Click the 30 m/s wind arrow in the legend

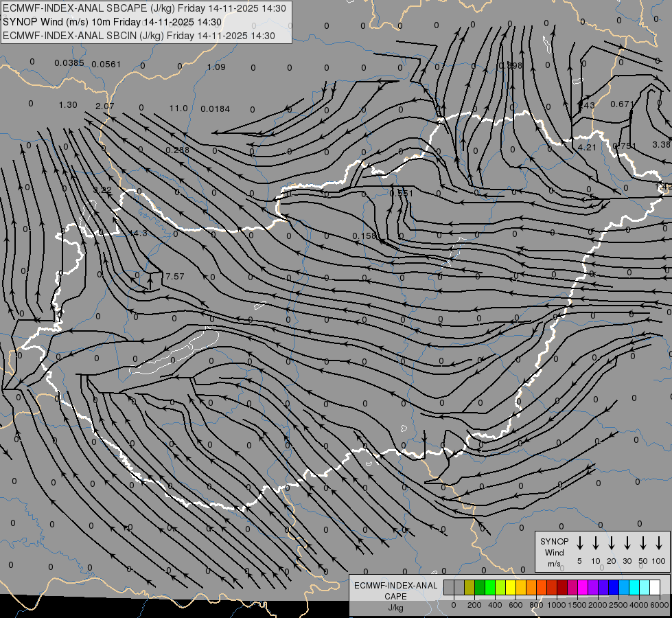pos(627,543)
